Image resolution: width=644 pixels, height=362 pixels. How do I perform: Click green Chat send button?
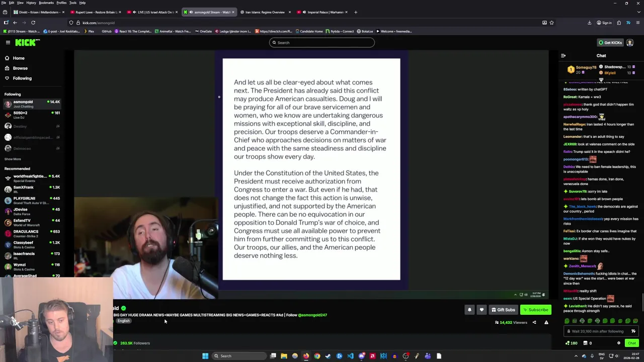click(632, 343)
